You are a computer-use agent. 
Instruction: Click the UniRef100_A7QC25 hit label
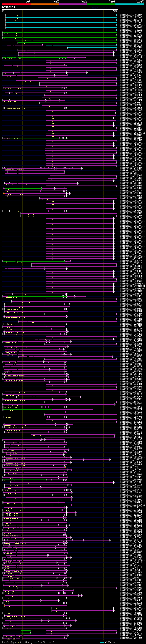click(x=131, y=30)
